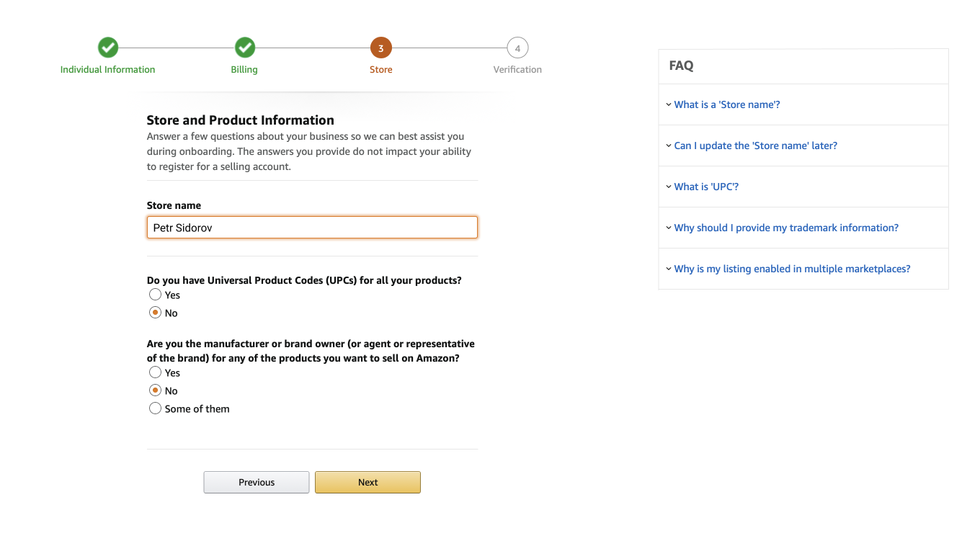Choose 'Some of them' for brand owner question
Screen dimensions: 980x541
155,408
